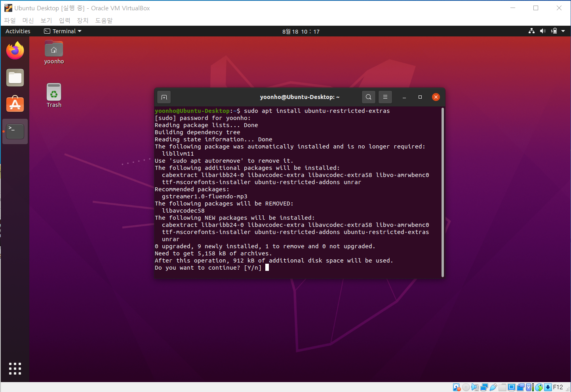The height and width of the screenshot is (392, 571).
Task: Open search in the terminal header bar
Action: 369,97
